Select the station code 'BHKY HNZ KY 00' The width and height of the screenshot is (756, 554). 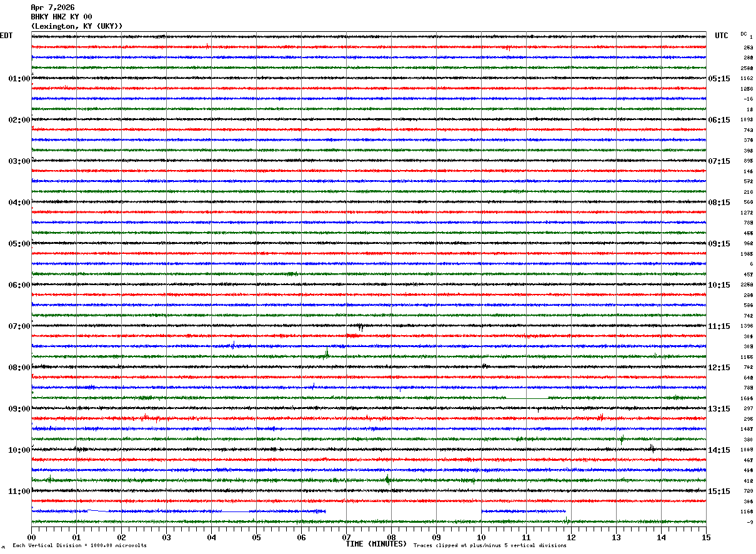tap(61, 17)
